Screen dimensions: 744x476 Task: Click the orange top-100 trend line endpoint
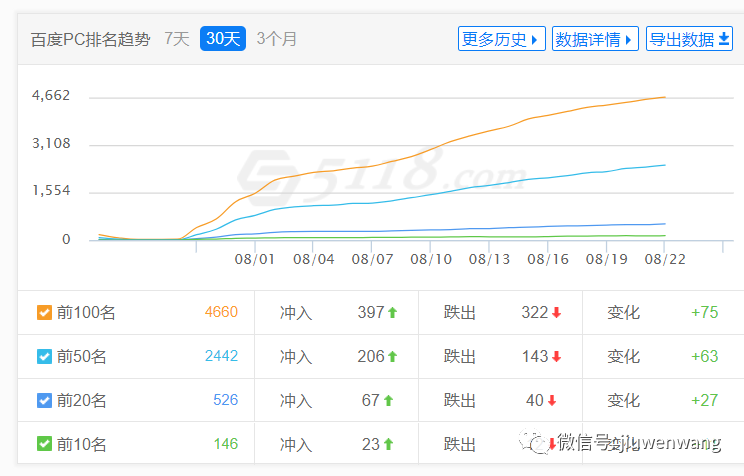point(664,97)
